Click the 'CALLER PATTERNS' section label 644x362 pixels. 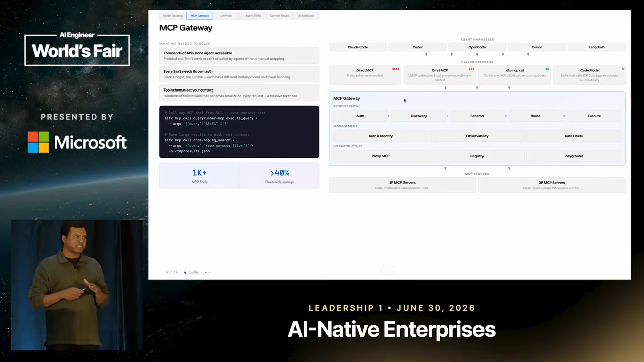477,62
